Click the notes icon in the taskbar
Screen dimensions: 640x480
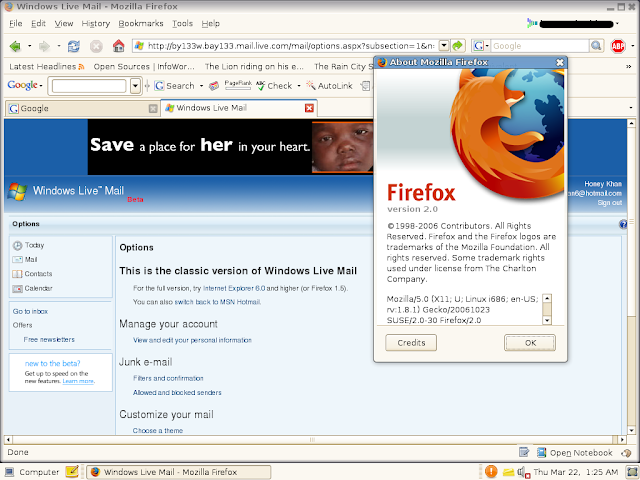(x=72, y=471)
